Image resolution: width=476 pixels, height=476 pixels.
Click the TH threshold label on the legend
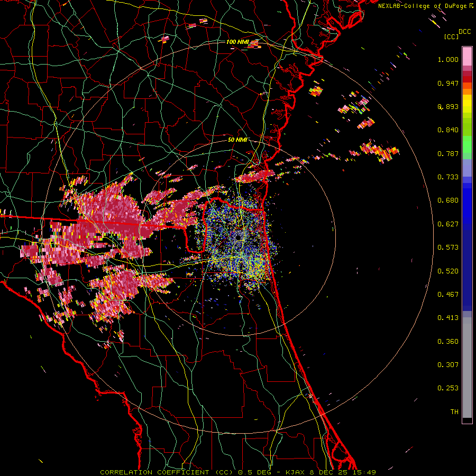coord(454,412)
